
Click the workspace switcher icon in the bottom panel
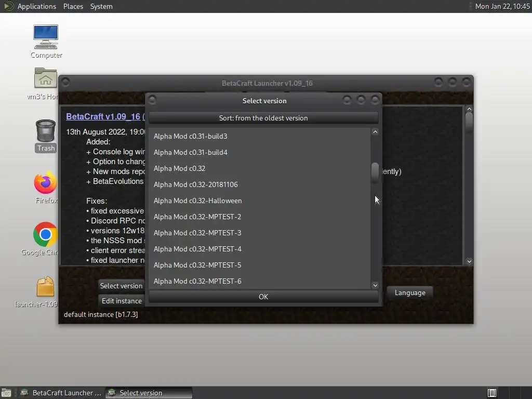(492, 393)
